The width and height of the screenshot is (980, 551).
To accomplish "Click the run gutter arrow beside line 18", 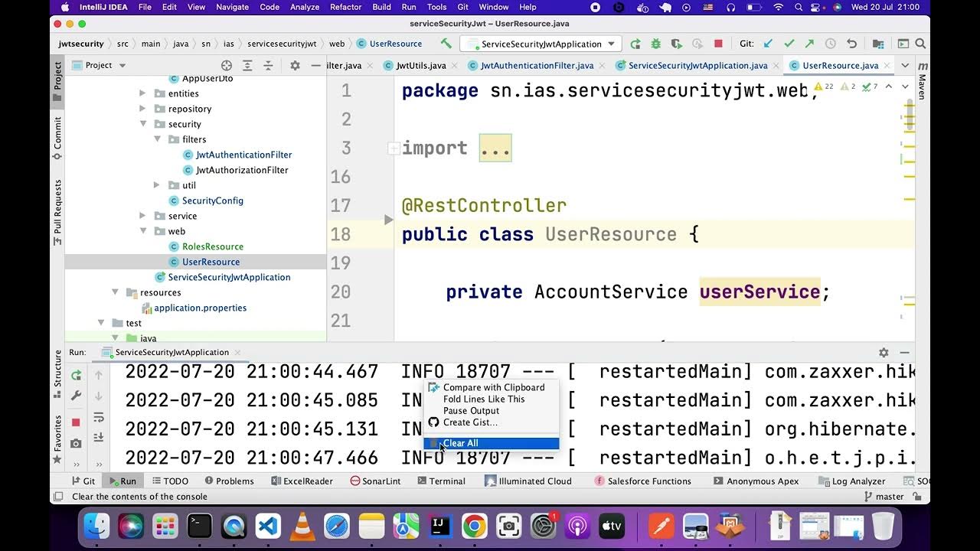I will (x=388, y=220).
